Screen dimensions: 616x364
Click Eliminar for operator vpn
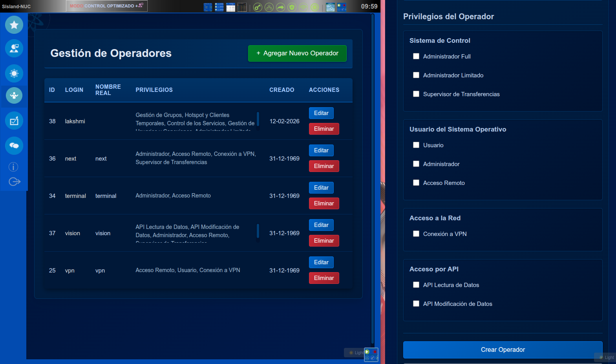point(324,278)
